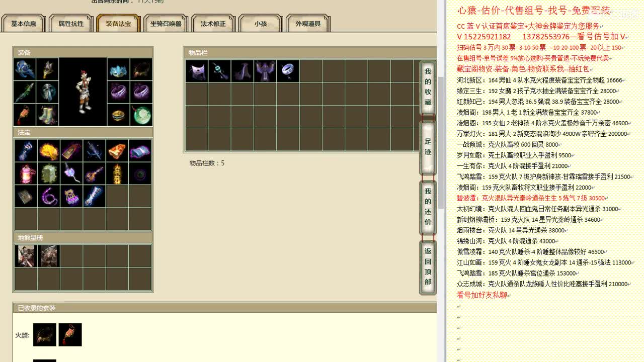This screenshot has width=644, height=362.
Task: Inspect the green spear weapon icon
Action: [25, 92]
